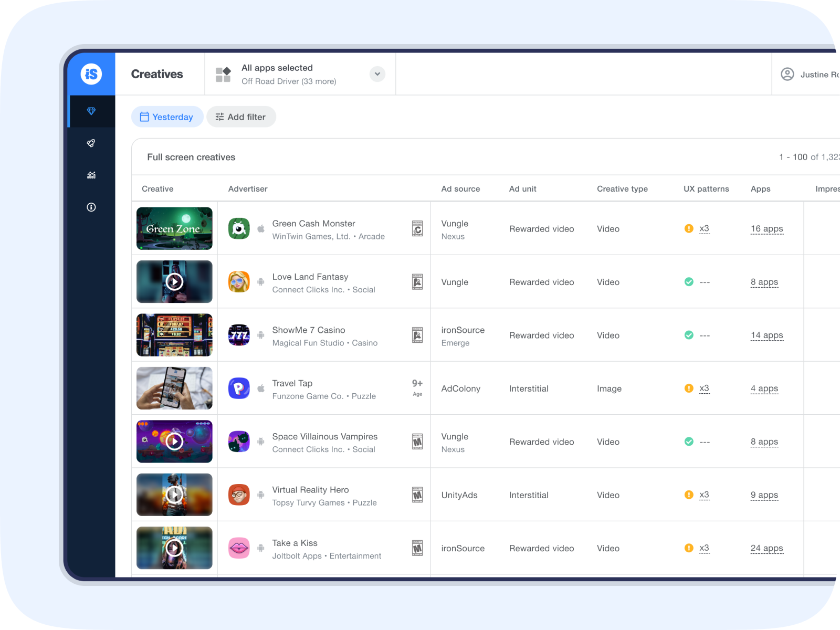Open the 14 apps link
Screen dimensions: 840x630
[766, 335]
